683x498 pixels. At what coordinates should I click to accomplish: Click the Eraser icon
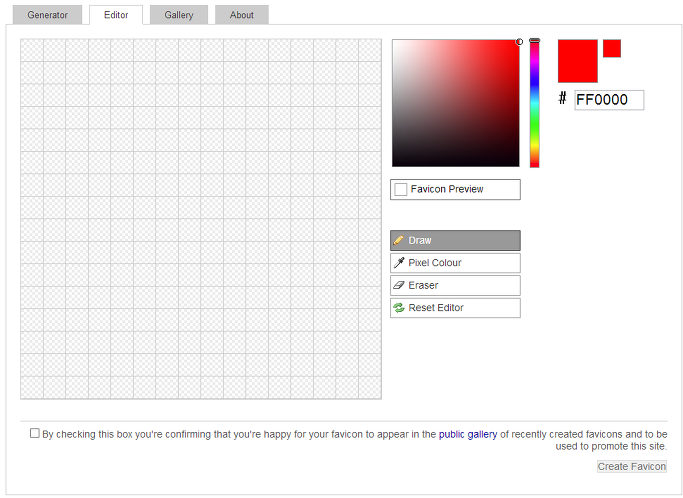399,285
